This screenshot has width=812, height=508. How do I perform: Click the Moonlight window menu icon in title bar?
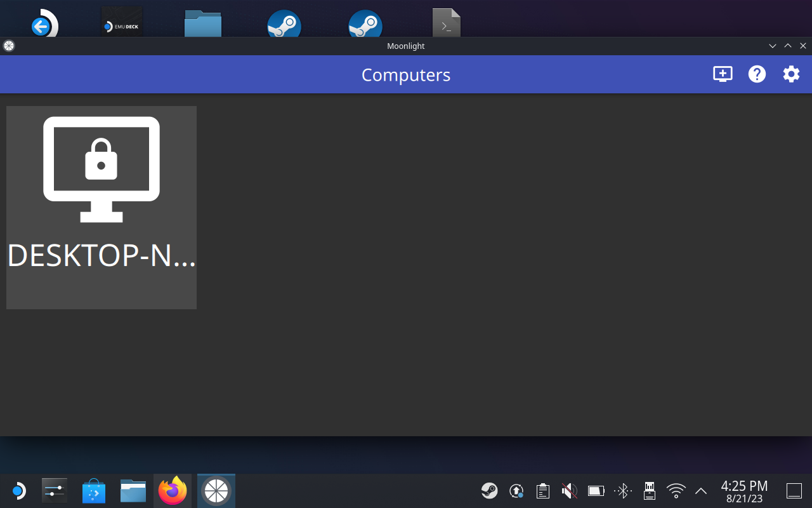pyautogui.click(x=8, y=46)
